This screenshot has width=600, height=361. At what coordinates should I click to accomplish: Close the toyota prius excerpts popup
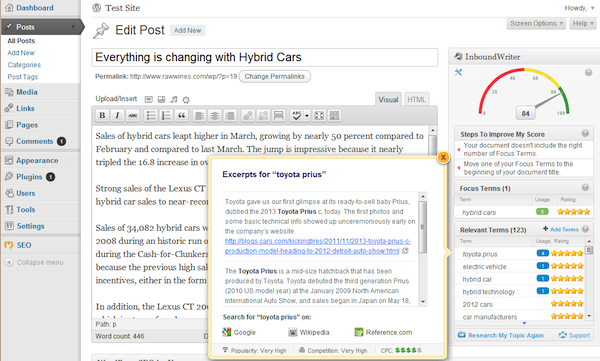443,157
